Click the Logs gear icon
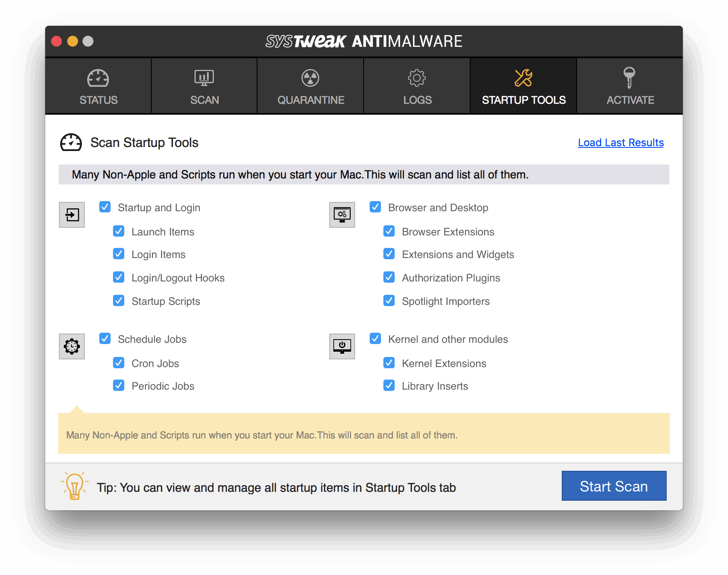 click(417, 78)
